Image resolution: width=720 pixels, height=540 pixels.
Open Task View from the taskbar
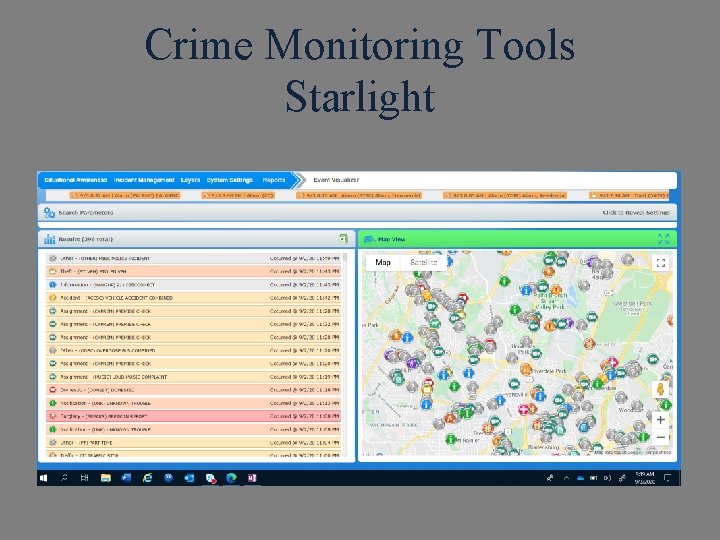point(84,478)
